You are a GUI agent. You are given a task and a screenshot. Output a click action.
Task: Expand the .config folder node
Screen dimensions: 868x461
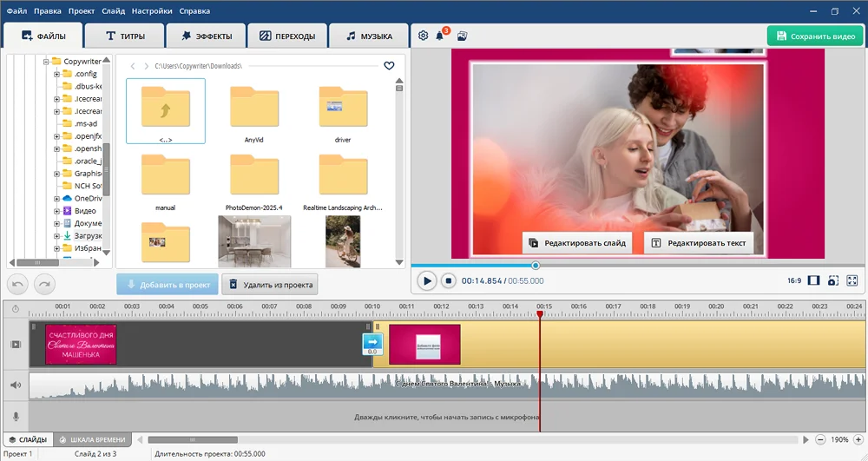[56, 74]
